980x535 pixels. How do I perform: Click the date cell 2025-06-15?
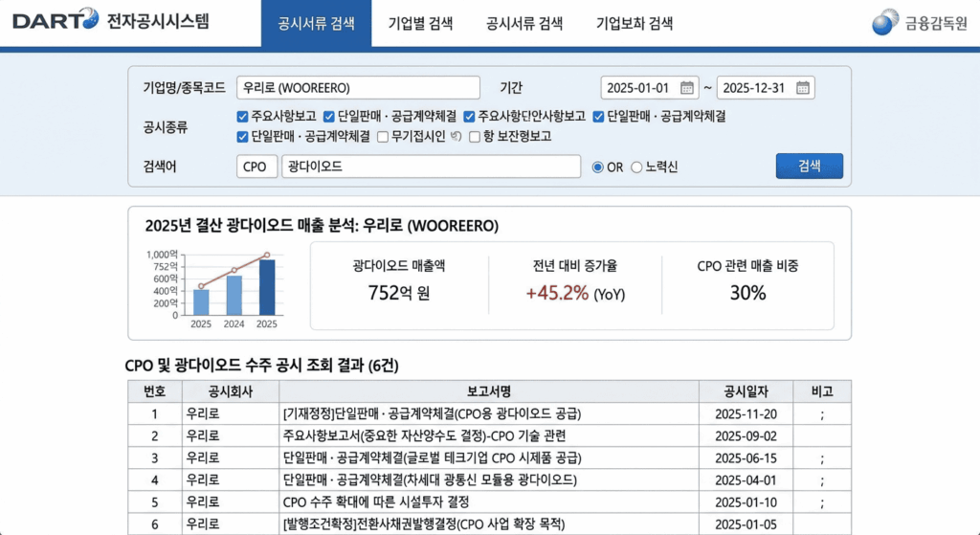point(746,458)
